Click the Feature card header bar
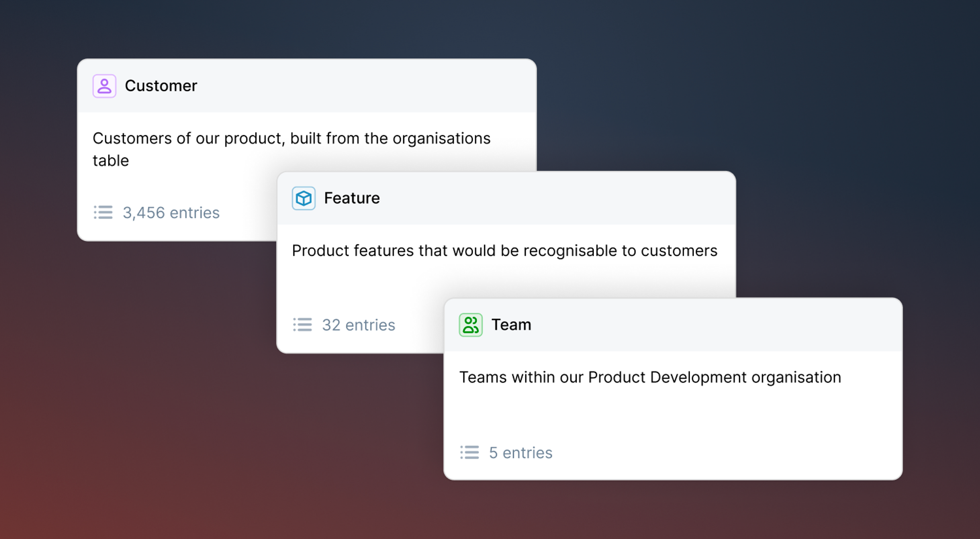Screen dimensions: 980x539 pyautogui.click(x=506, y=198)
